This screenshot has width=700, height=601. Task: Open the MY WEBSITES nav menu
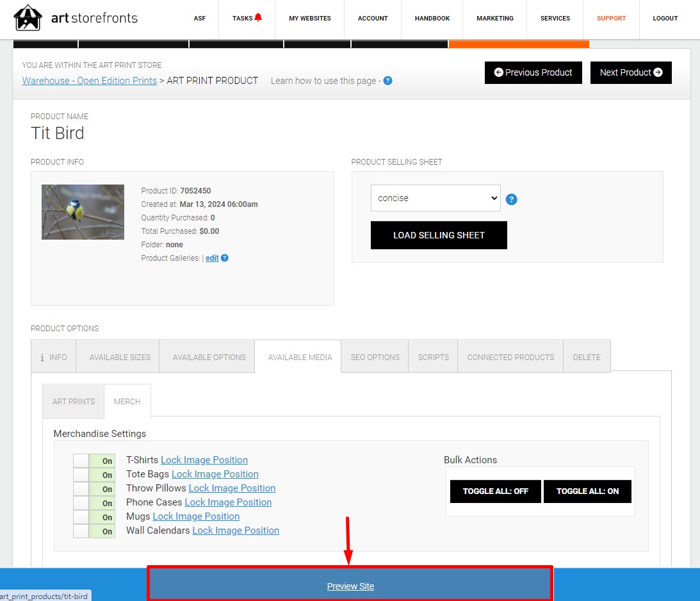tap(310, 19)
